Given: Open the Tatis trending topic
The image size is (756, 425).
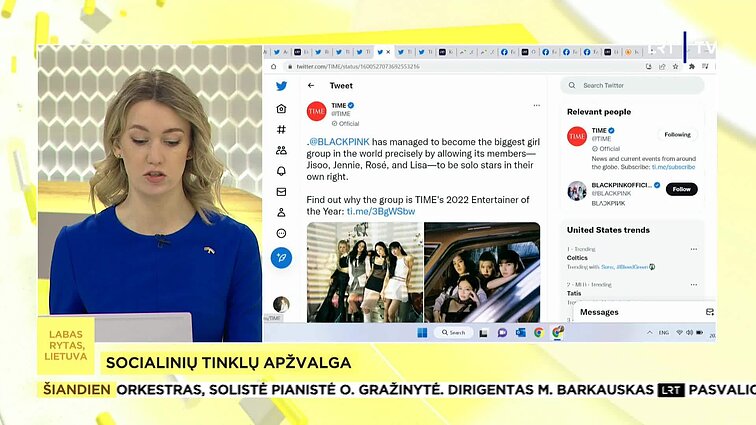Looking at the screenshot, I should point(574,293).
